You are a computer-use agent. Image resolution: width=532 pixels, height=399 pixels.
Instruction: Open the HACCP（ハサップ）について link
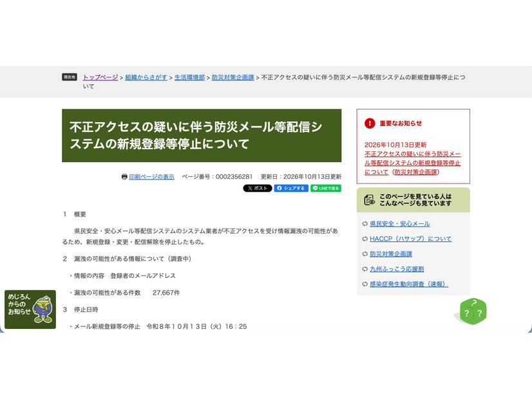point(410,239)
